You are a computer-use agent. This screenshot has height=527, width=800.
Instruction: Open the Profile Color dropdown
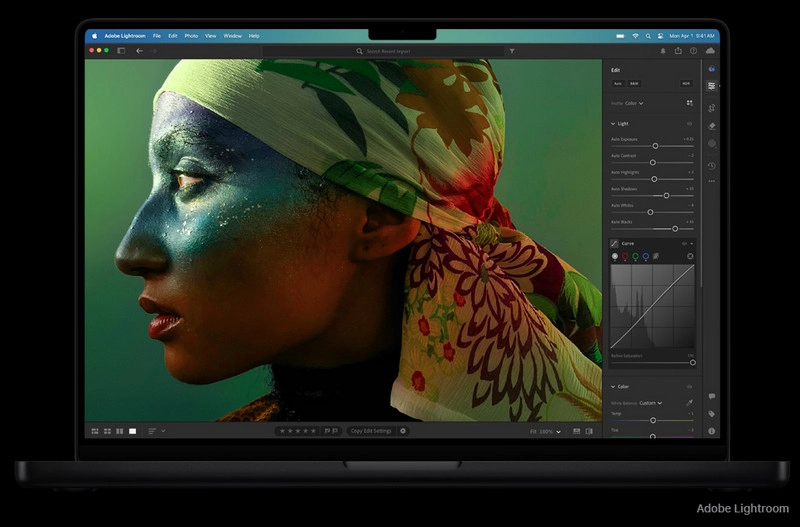(x=634, y=103)
